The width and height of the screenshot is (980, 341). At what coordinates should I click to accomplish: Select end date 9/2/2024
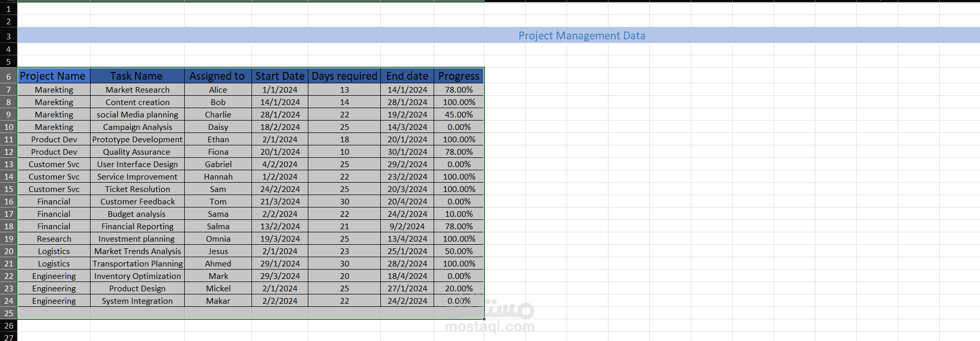tap(407, 226)
